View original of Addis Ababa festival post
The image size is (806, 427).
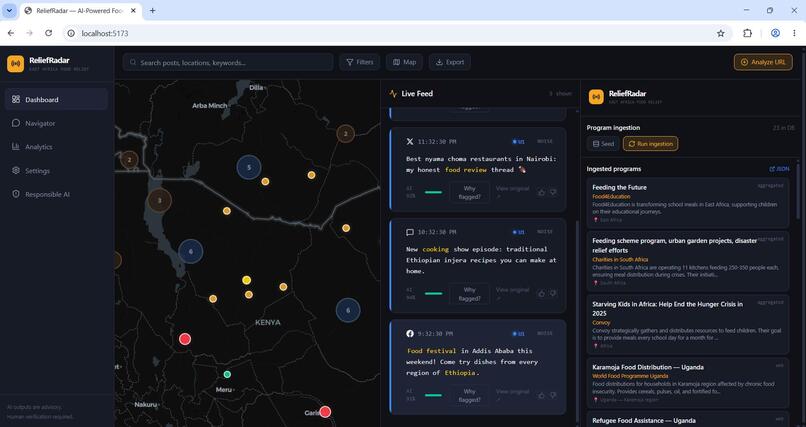pyautogui.click(x=512, y=395)
